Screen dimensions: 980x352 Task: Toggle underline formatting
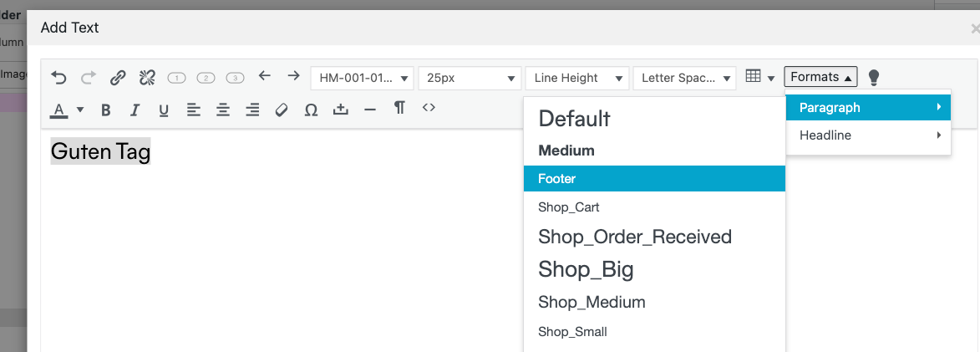[164, 110]
